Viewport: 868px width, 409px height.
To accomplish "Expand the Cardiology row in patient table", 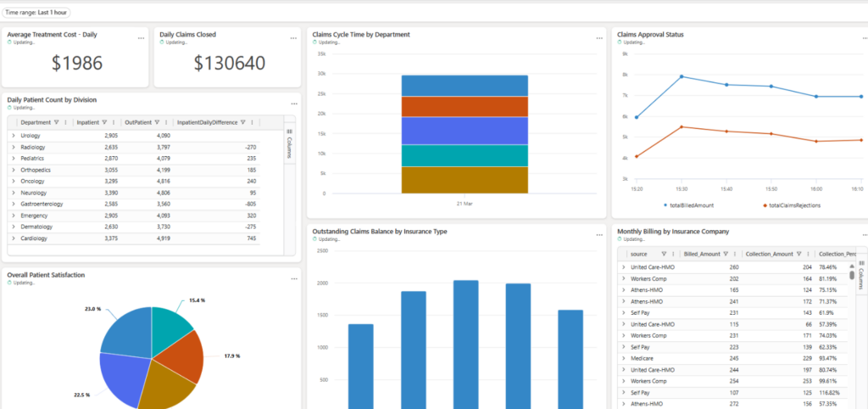I will coord(14,238).
